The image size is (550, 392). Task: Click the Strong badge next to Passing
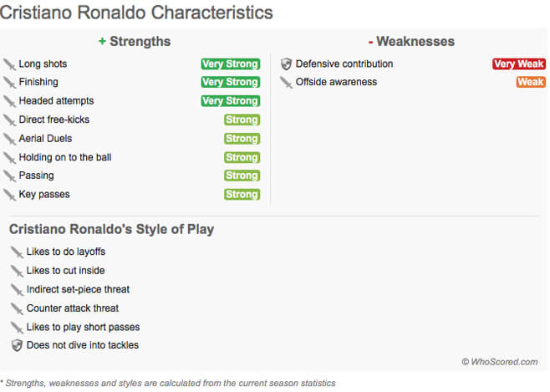242,176
